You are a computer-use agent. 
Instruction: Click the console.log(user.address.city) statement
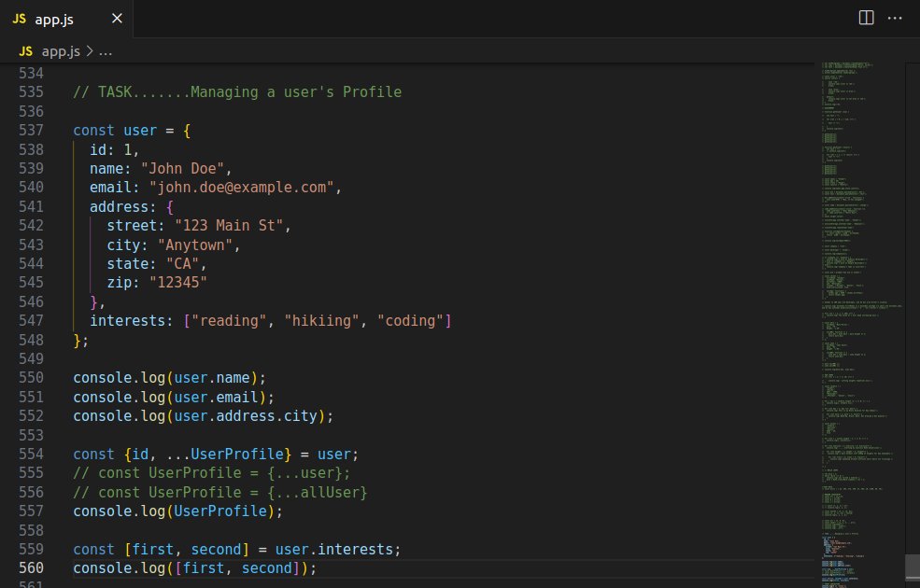(x=203, y=415)
